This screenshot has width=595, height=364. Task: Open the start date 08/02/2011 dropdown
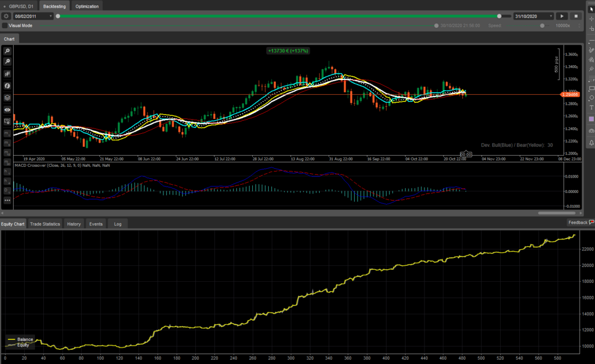tap(33, 17)
